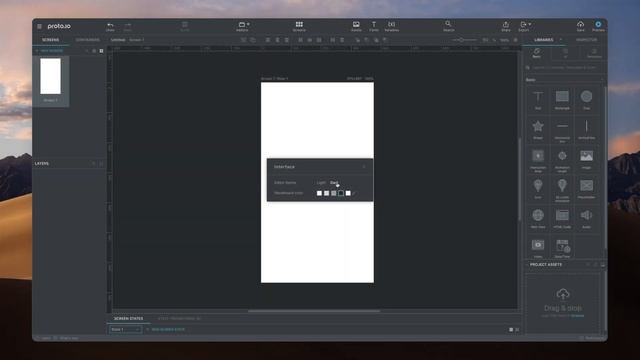The height and width of the screenshot is (360, 640).
Task: Add the Image library item
Action: [587, 159]
